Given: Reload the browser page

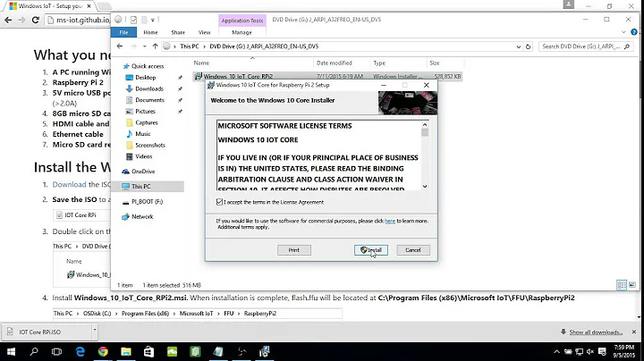Looking at the screenshot, I should (35, 20).
